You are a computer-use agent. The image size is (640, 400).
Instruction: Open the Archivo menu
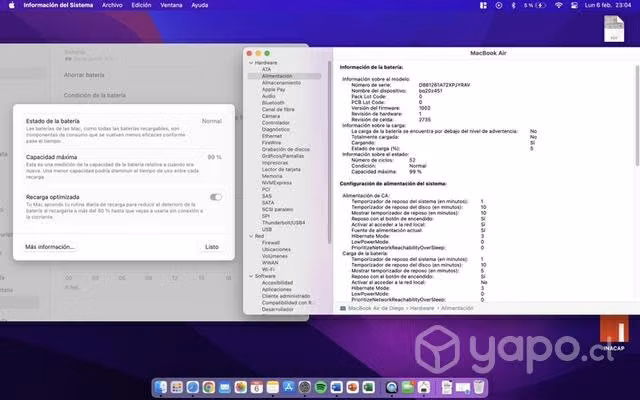point(112,5)
